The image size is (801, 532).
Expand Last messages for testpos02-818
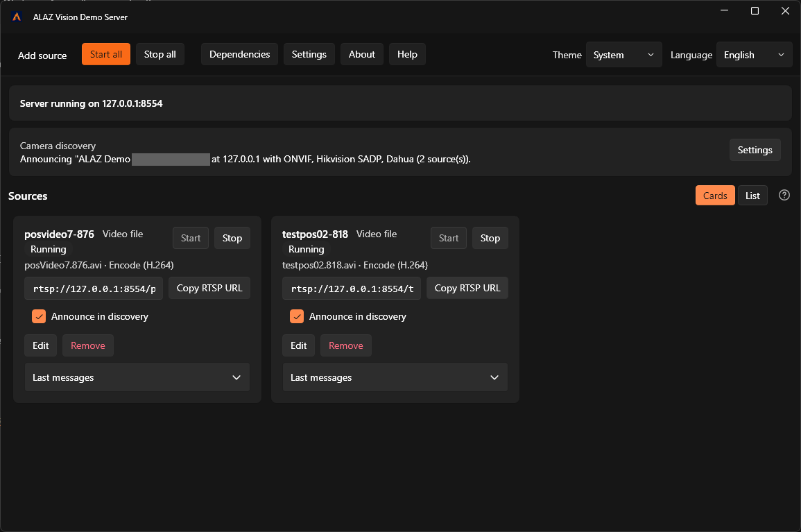click(x=395, y=377)
